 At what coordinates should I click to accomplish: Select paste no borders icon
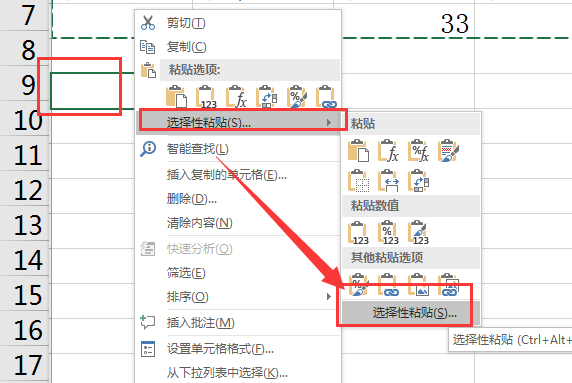(x=359, y=181)
